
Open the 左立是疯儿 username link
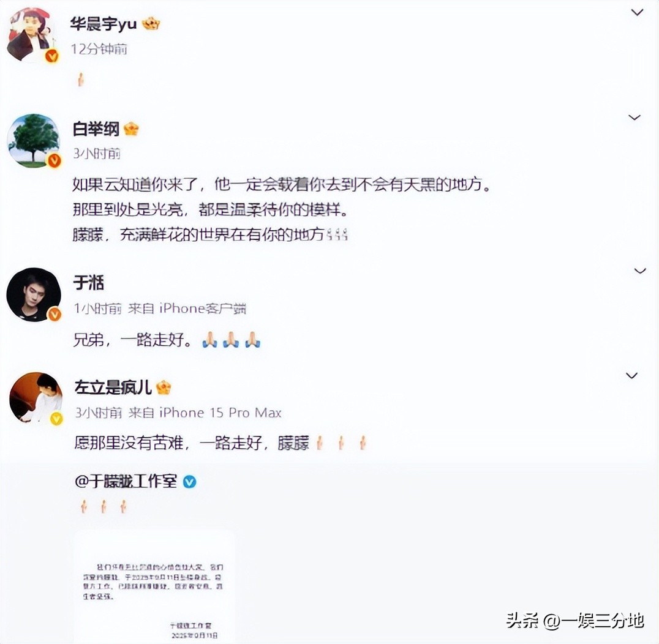click(x=113, y=388)
